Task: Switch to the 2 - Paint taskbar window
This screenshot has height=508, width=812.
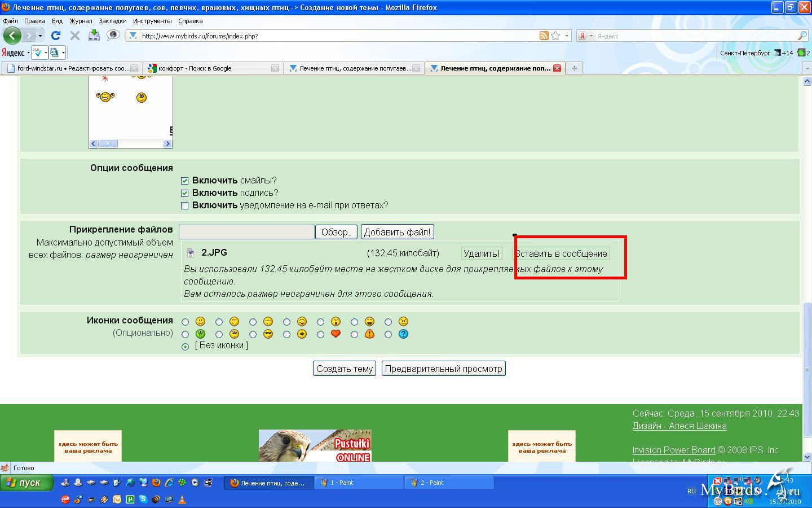Action: (x=449, y=483)
